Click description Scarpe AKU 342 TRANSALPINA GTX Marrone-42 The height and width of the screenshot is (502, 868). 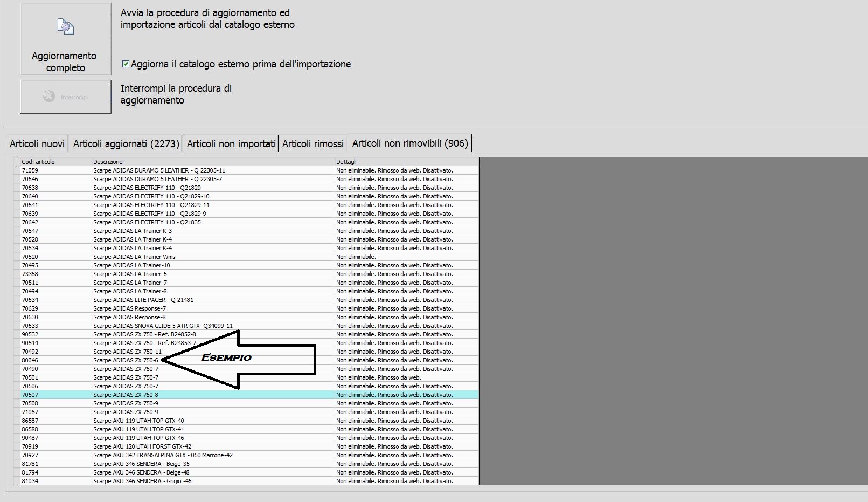point(163,455)
